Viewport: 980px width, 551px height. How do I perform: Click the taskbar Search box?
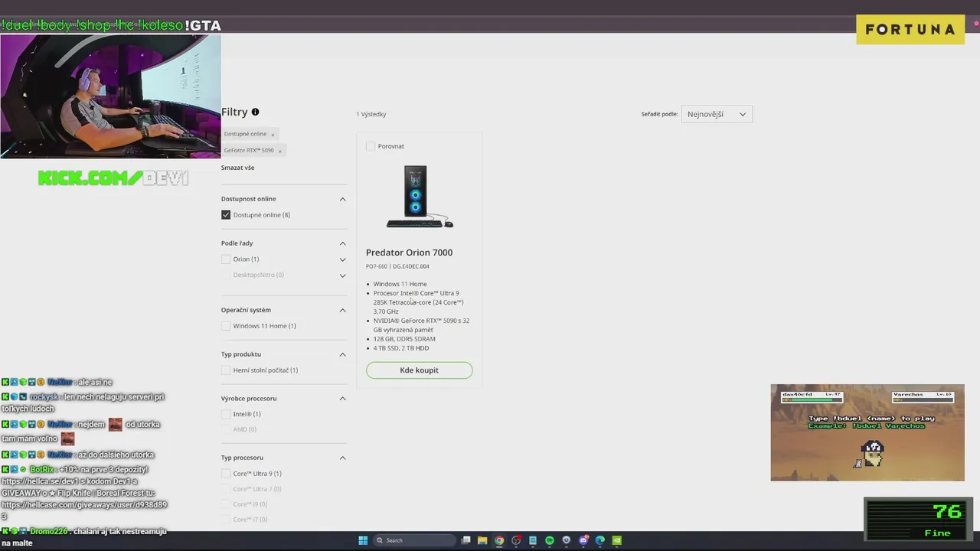point(414,540)
